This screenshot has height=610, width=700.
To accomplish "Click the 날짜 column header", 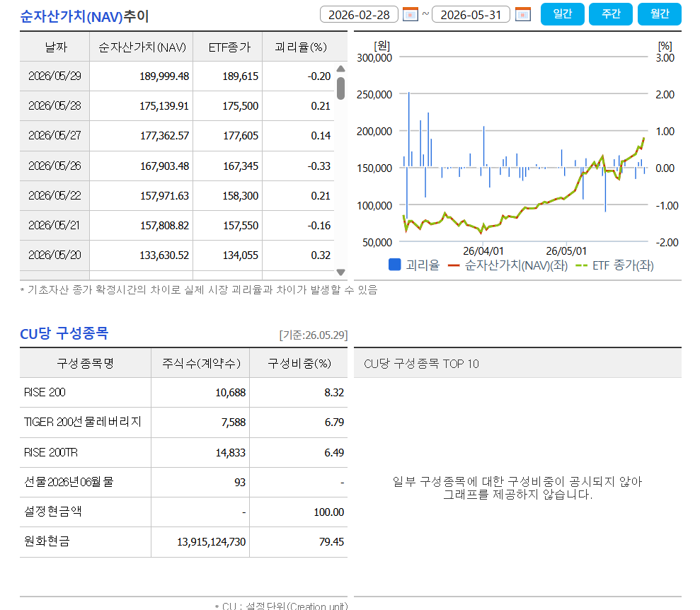I will click(x=55, y=47).
